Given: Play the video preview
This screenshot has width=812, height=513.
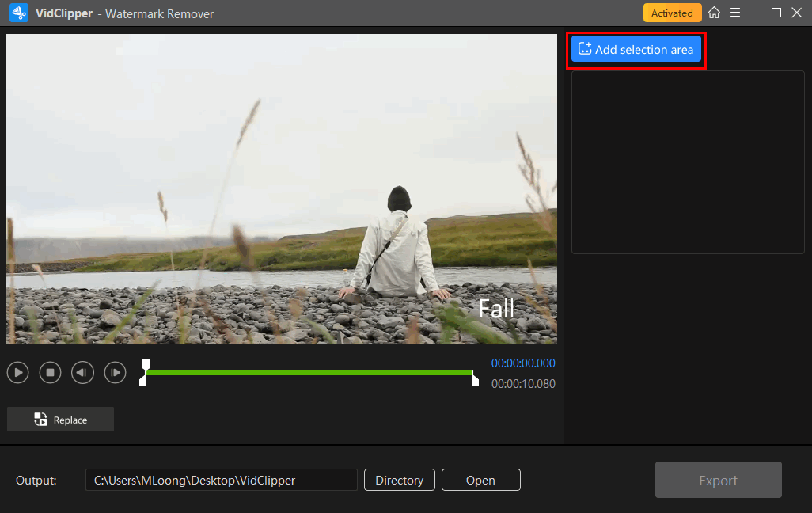Looking at the screenshot, I should (x=18, y=372).
